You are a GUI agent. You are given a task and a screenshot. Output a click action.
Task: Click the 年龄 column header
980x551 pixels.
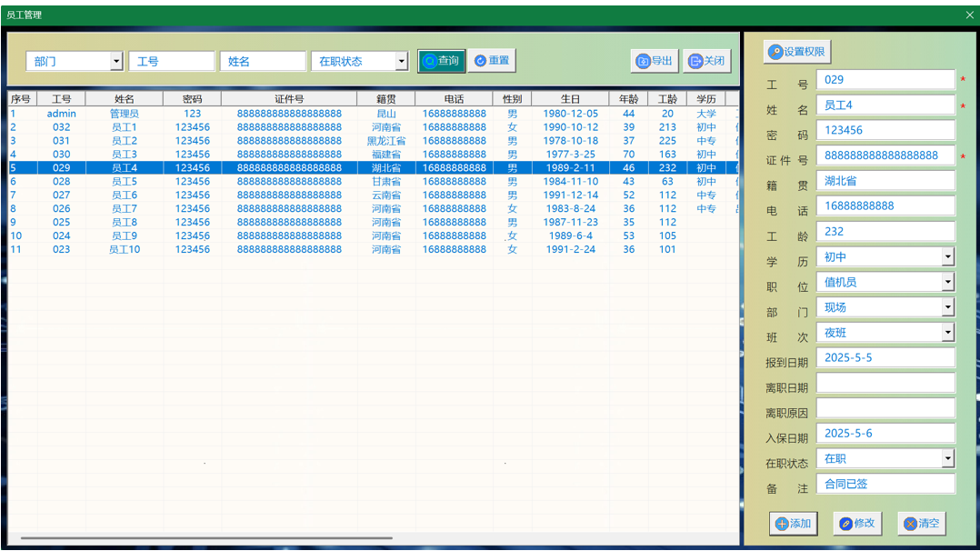(x=629, y=99)
